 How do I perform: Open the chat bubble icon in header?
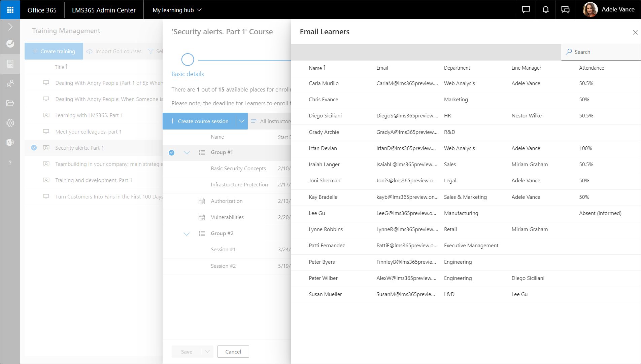pyautogui.click(x=526, y=10)
